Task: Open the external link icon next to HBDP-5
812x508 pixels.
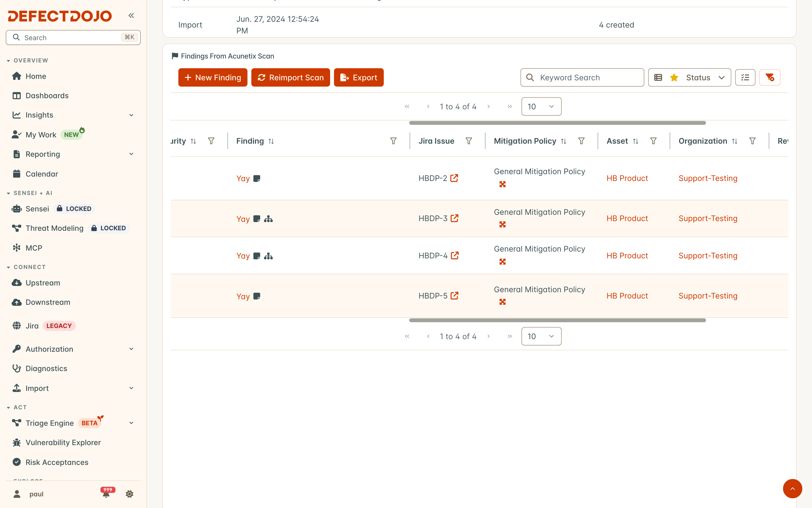Action: tap(455, 296)
